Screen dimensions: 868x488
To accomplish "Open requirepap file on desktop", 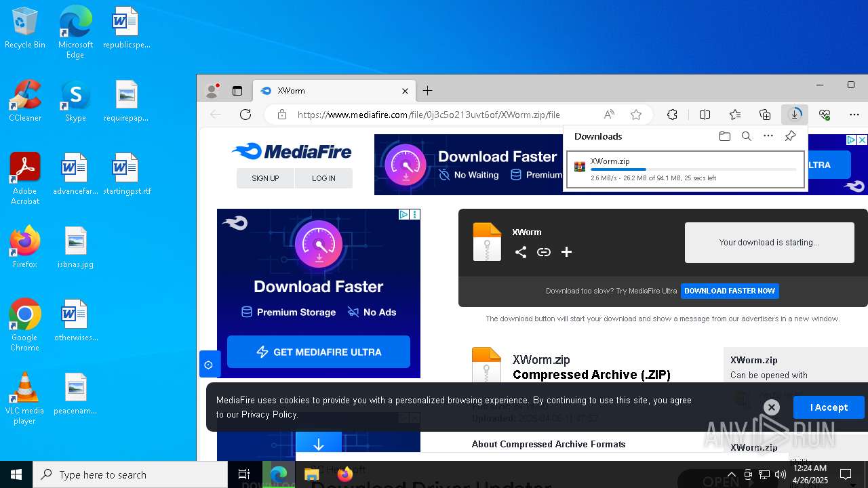I will (126, 102).
